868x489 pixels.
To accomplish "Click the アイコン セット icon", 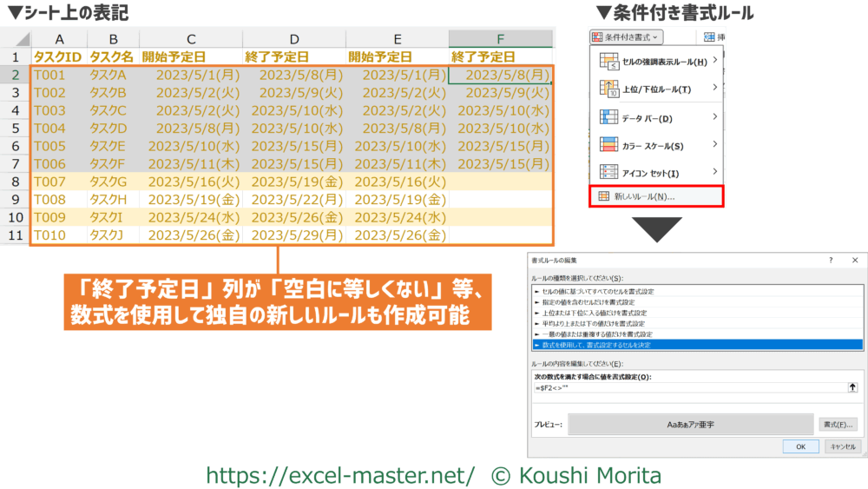I will 608,173.
